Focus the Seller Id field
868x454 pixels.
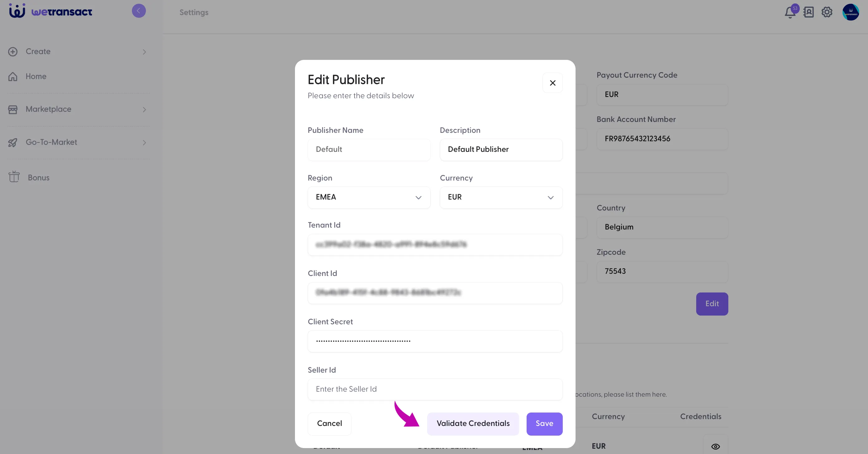(x=435, y=389)
